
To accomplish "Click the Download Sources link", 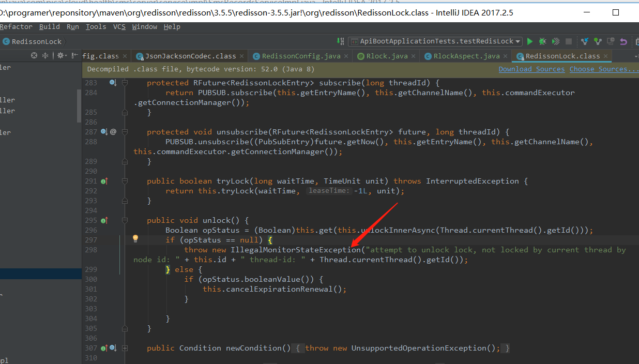I will pos(531,69).
